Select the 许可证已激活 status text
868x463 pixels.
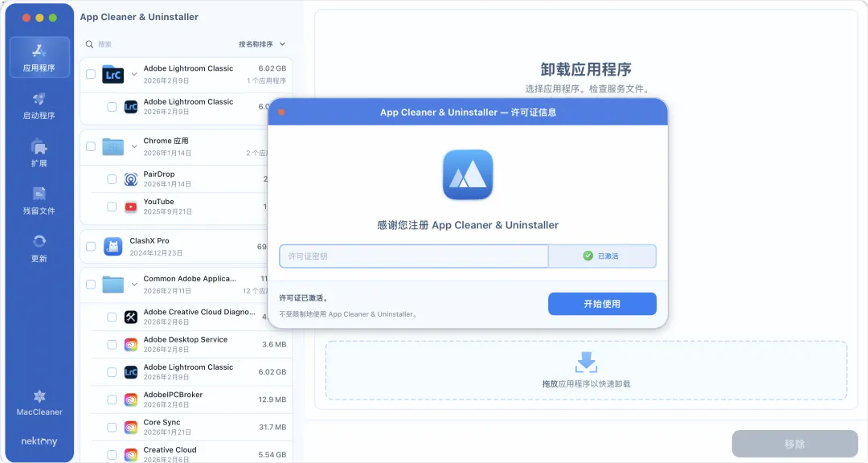(x=303, y=298)
